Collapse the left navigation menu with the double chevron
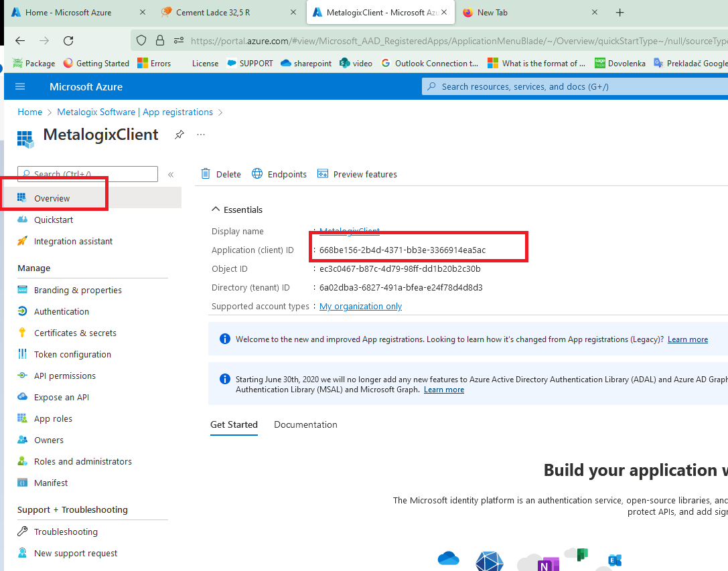This screenshot has height=571, width=728. tap(171, 175)
